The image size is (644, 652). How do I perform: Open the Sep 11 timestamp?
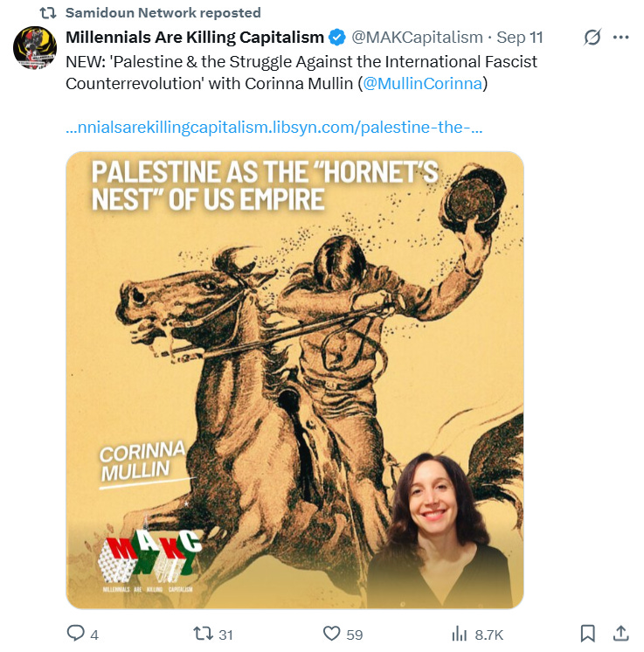tap(520, 38)
